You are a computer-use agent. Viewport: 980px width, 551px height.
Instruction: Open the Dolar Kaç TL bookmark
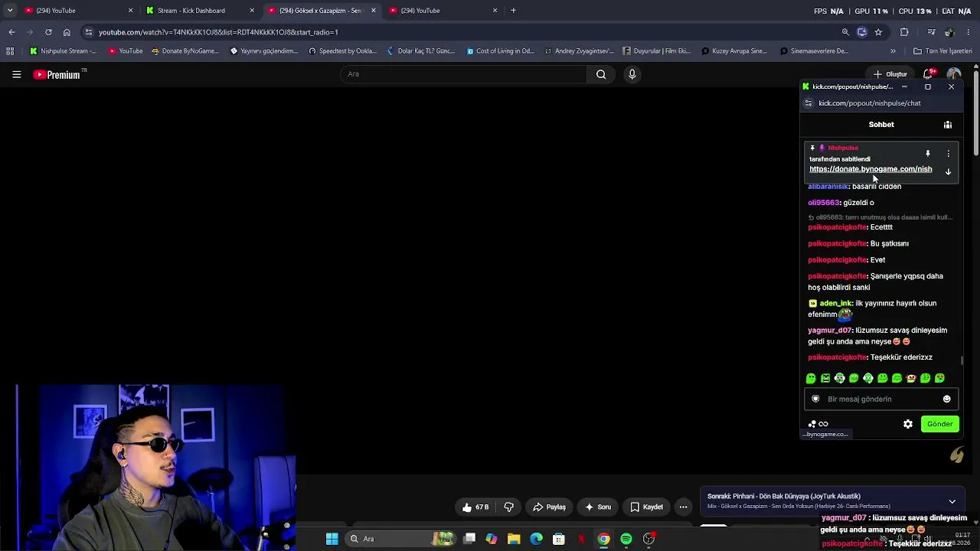coord(420,51)
